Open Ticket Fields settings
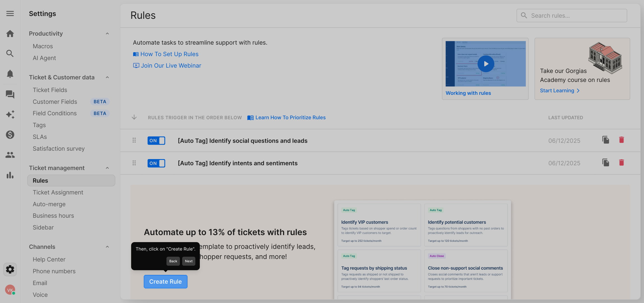This screenshot has width=644, height=303. pos(50,90)
